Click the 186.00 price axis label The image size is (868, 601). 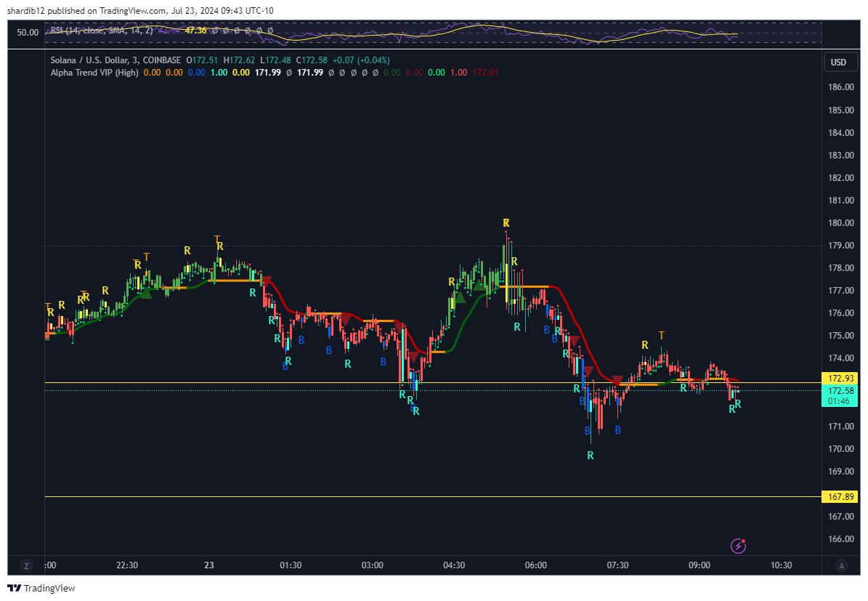(841, 87)
